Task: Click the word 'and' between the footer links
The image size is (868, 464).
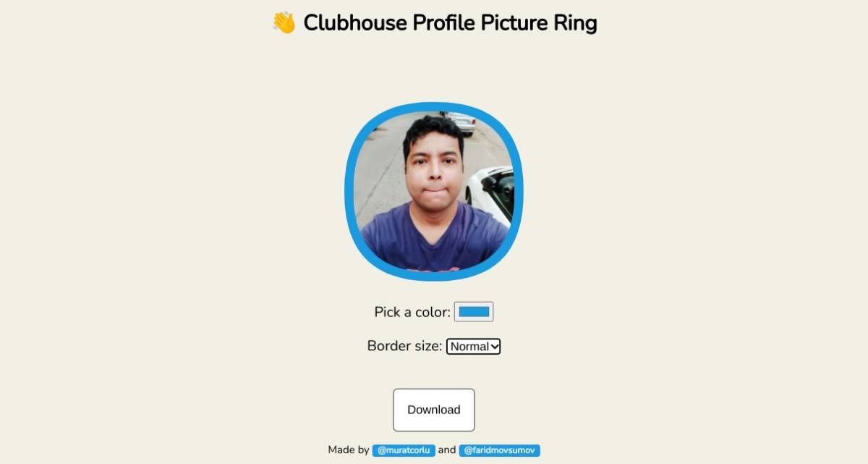Action: point(447,450)
